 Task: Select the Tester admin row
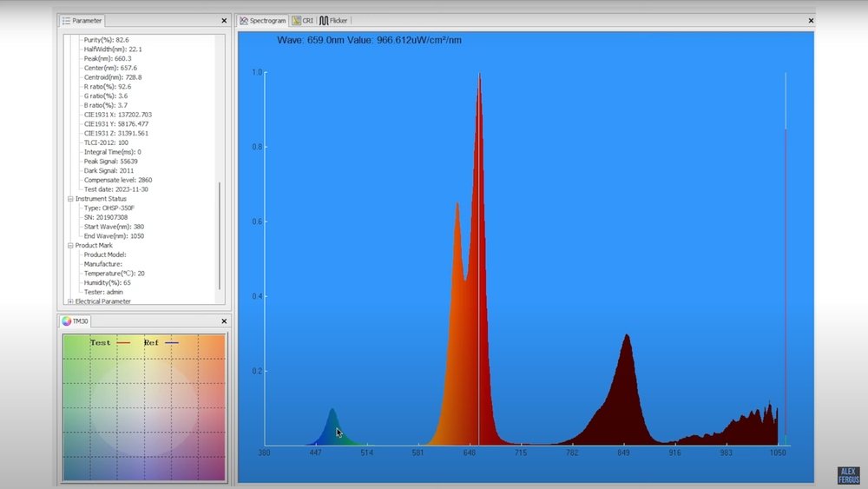103,292
